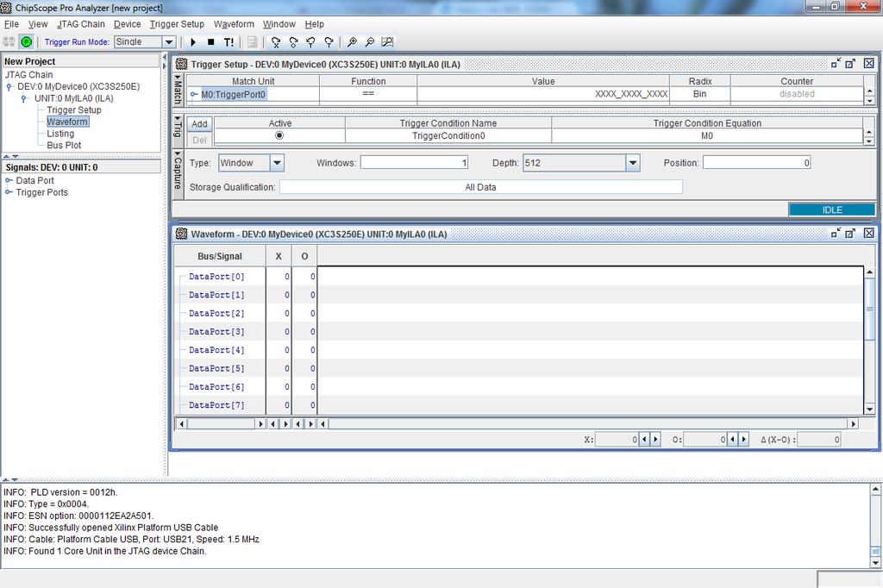Maximize the Trigger Setup internal window
Viewport: 883px width, 588px height.
[x=850, y=63]
